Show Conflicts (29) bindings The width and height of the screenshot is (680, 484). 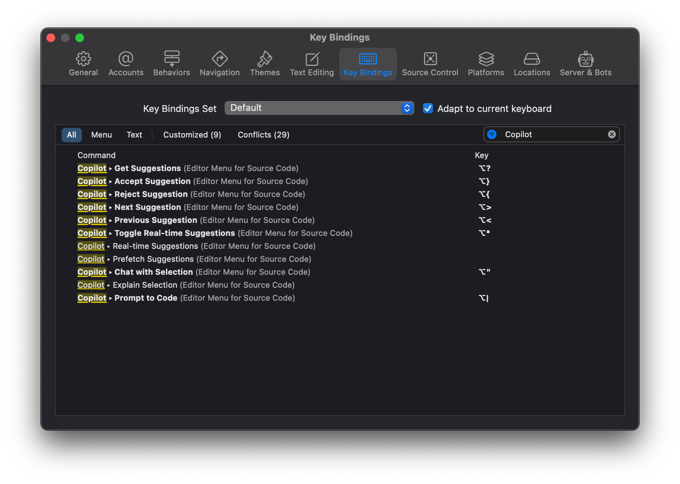click(263, 135)
